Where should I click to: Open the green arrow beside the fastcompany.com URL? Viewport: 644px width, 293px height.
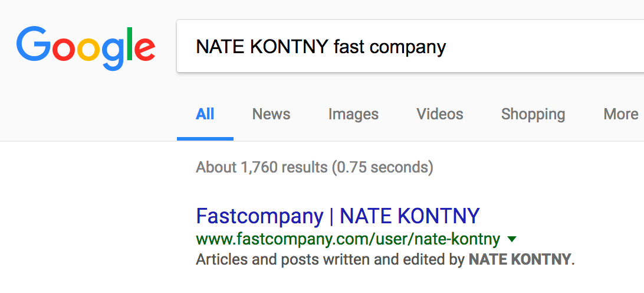[511, 239]
